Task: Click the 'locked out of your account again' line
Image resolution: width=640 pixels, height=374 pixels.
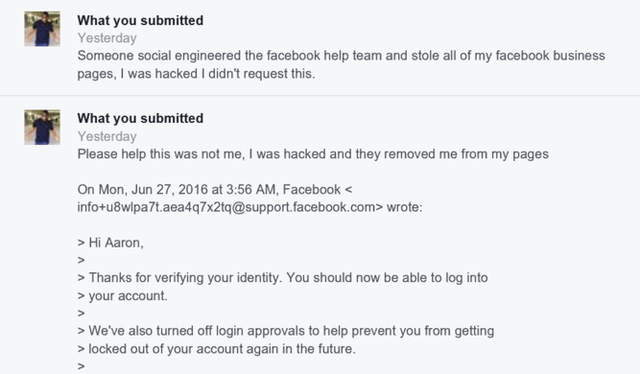Action: coord(216,349)
